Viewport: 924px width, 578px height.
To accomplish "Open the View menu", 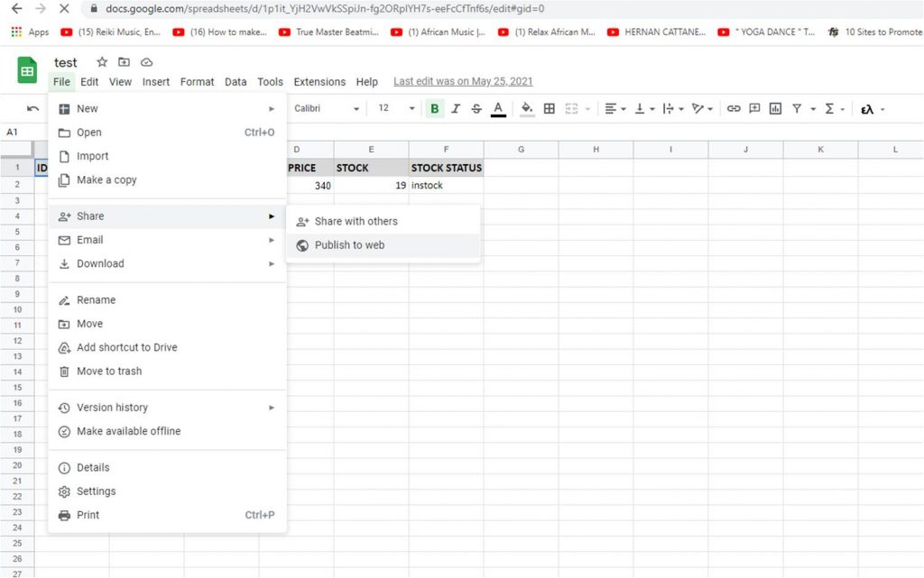I will [x=120, y=82].
